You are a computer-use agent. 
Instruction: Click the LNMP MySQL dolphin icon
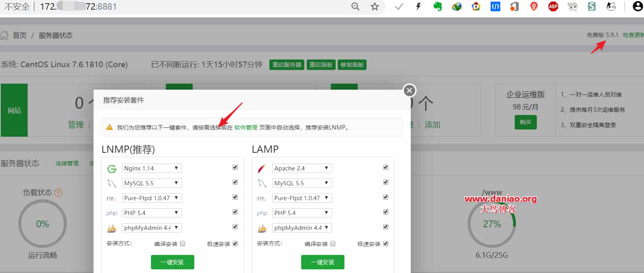coord(112,183)
